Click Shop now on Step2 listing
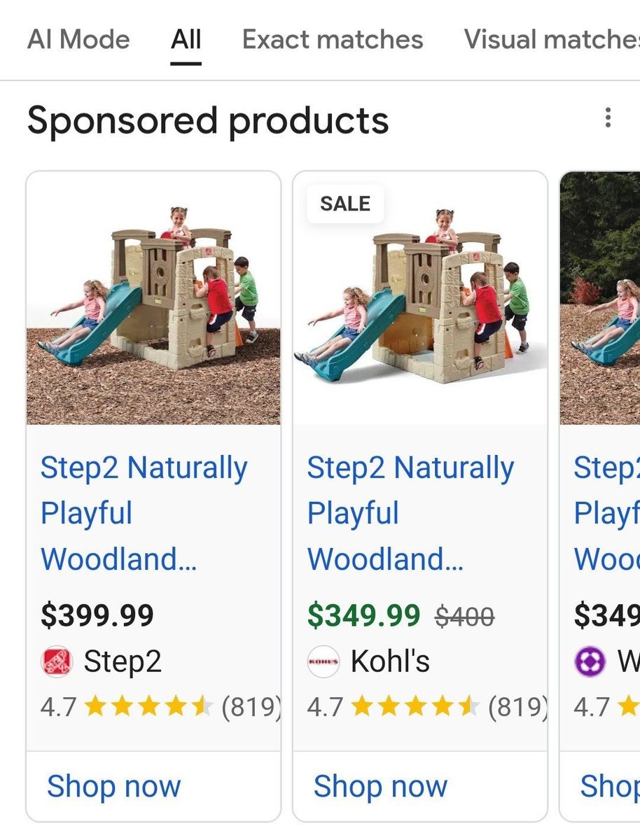640x840 pixels. click(x=113, y=786)
